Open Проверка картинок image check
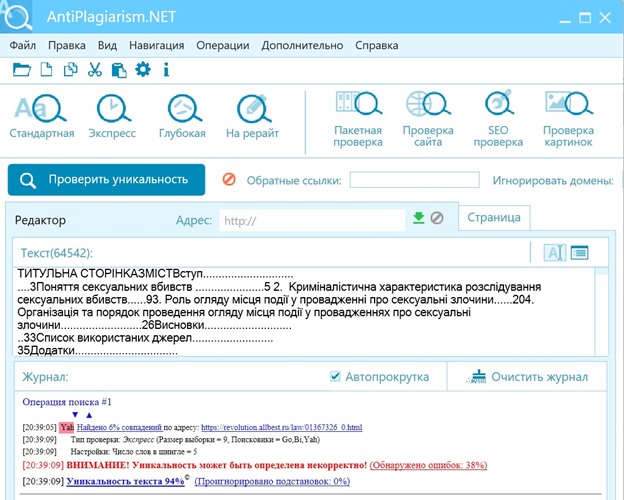Image resolution: width=624 pixels, height=500 pixels. point(568,119)
